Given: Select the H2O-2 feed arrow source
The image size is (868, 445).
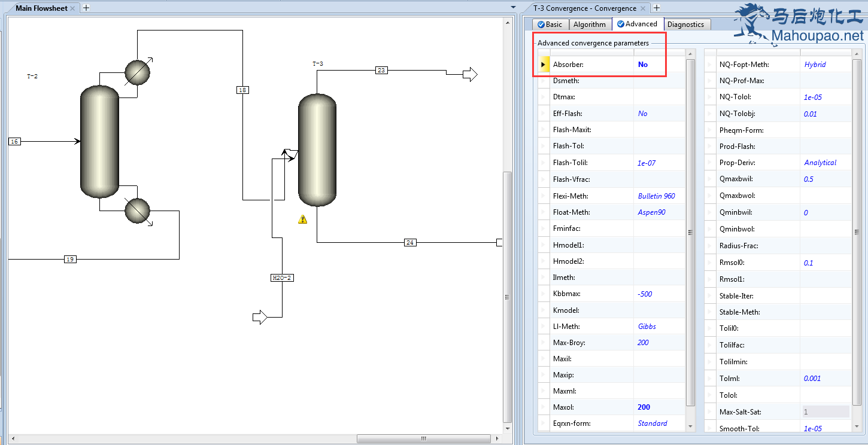Looking at the screenshot, I should tap(260, 317).
